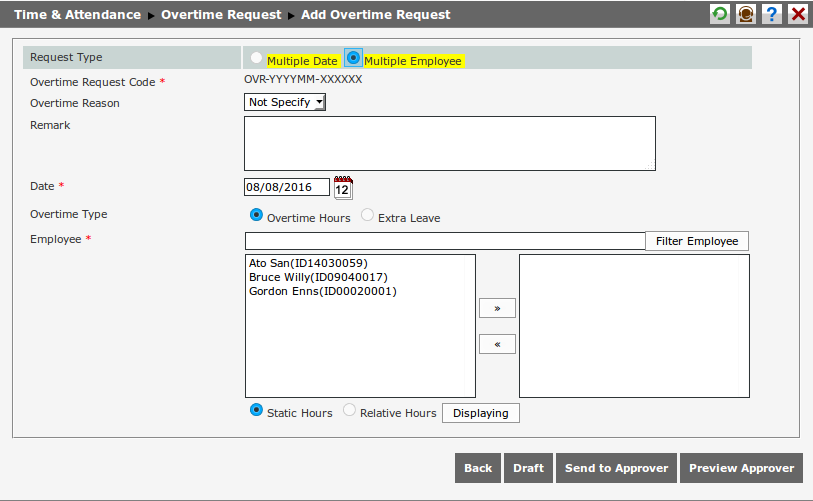Choose the Extra Leave overtime type

[367, 215]
